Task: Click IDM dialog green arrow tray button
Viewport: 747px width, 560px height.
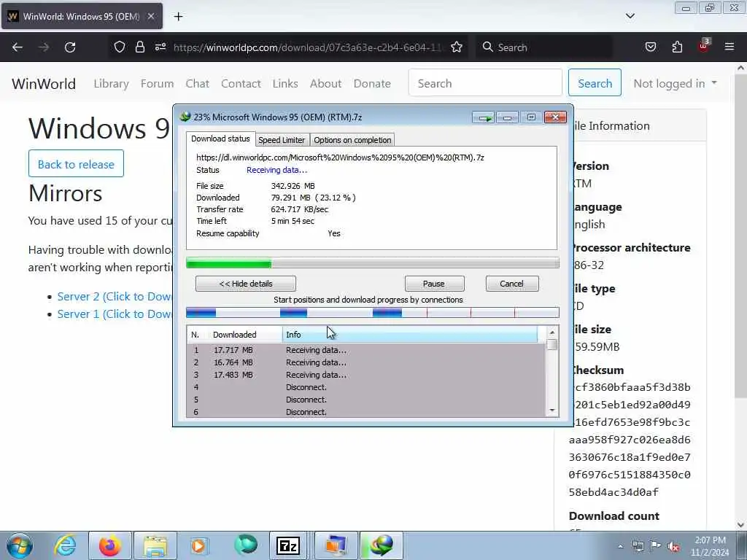Action: pyautogui.click(x=484, y=117)
